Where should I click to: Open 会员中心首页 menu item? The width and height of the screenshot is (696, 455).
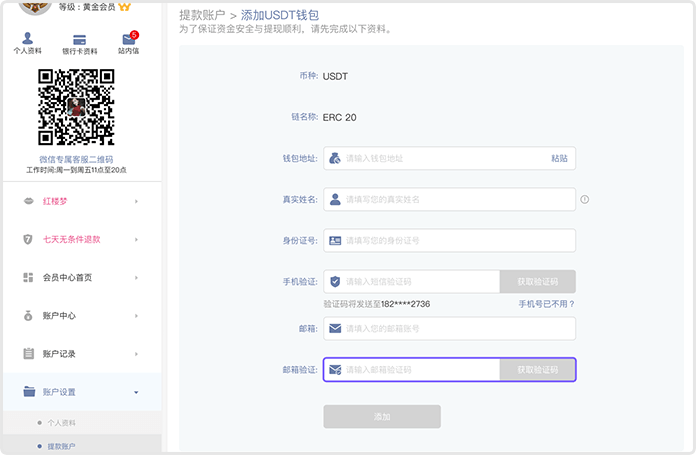click(x=82, y=278)
